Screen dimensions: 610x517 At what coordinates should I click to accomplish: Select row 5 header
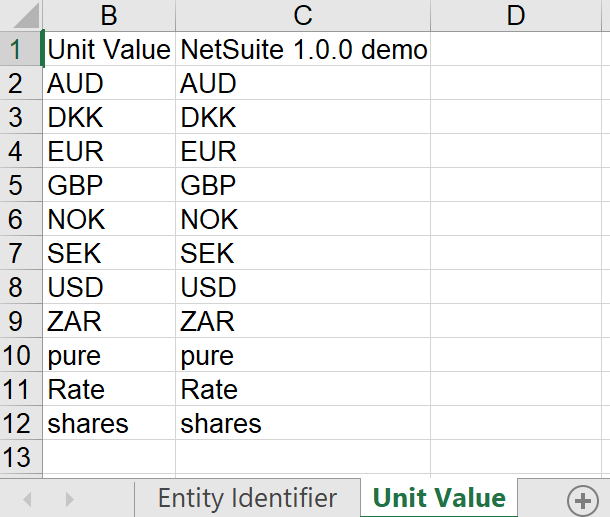pos(21,185)
